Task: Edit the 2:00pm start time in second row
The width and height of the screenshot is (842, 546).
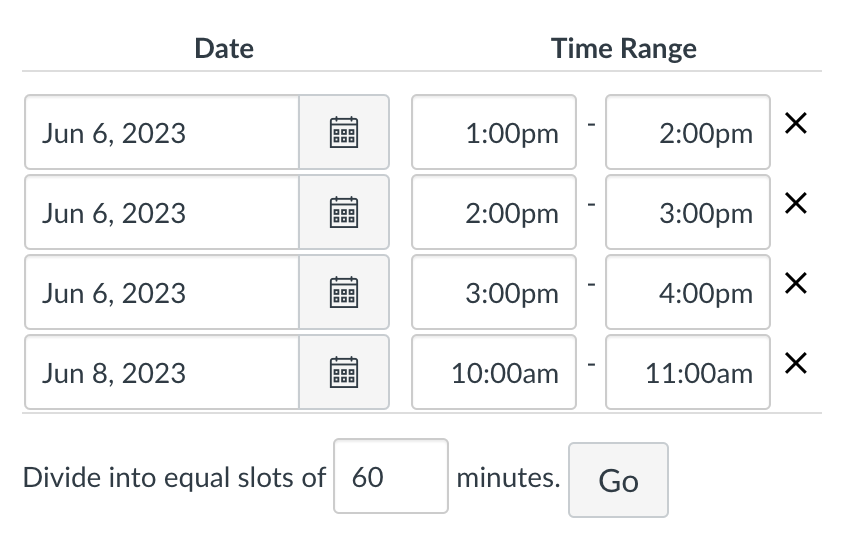Action: (494, 212)
